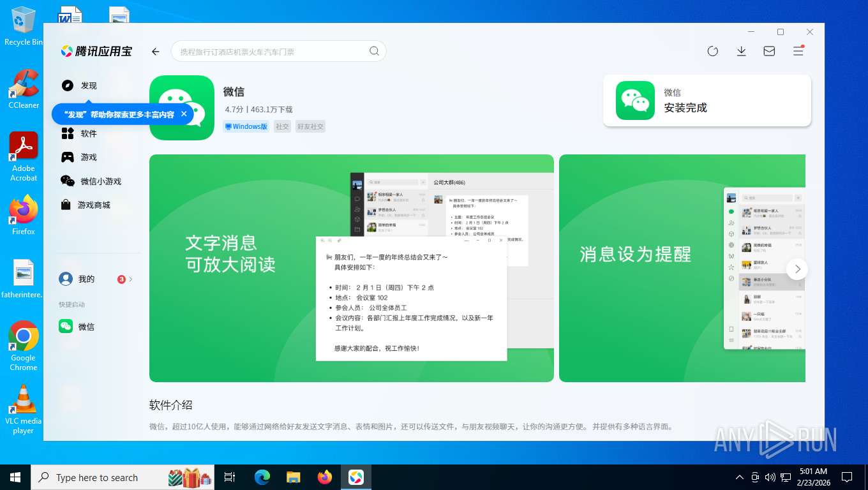
Task: Open the 文字消息可放大阅读 screenshot
Action: point(352,268)
